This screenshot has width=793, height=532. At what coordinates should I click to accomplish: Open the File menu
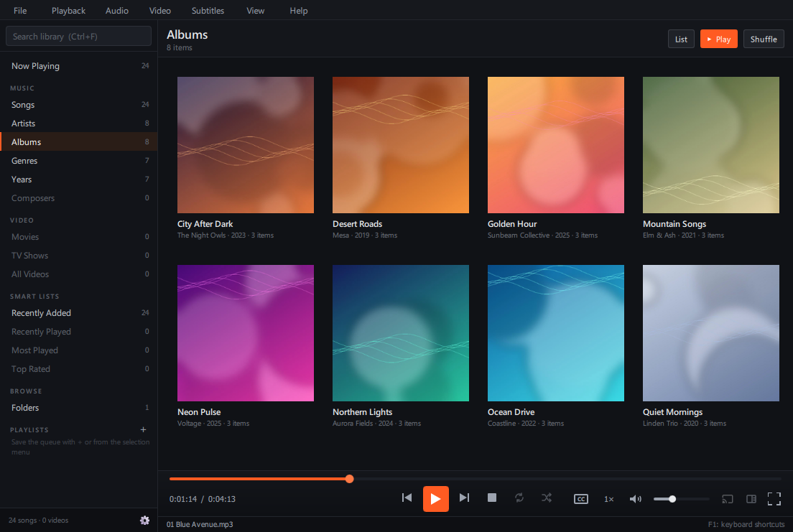[x=20, y=11]
